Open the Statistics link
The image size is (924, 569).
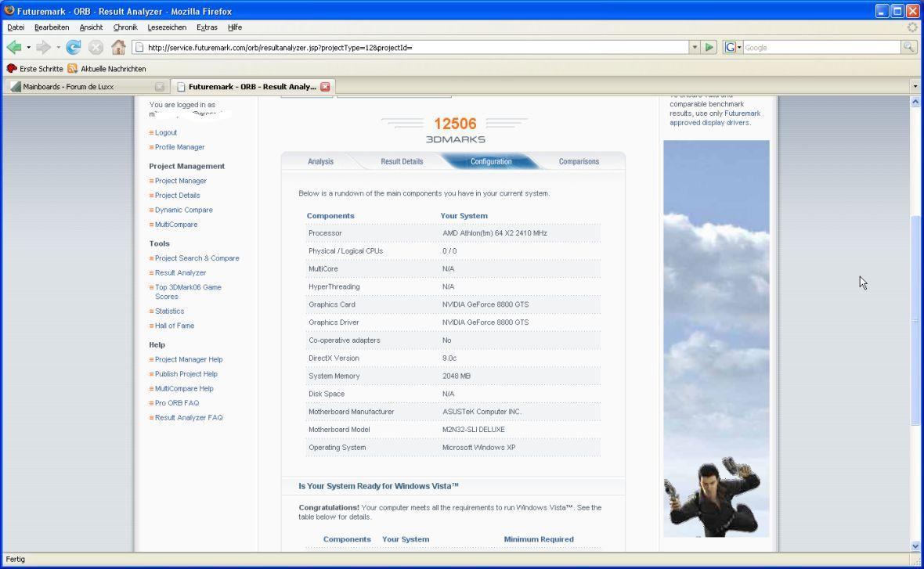point(169,311)
